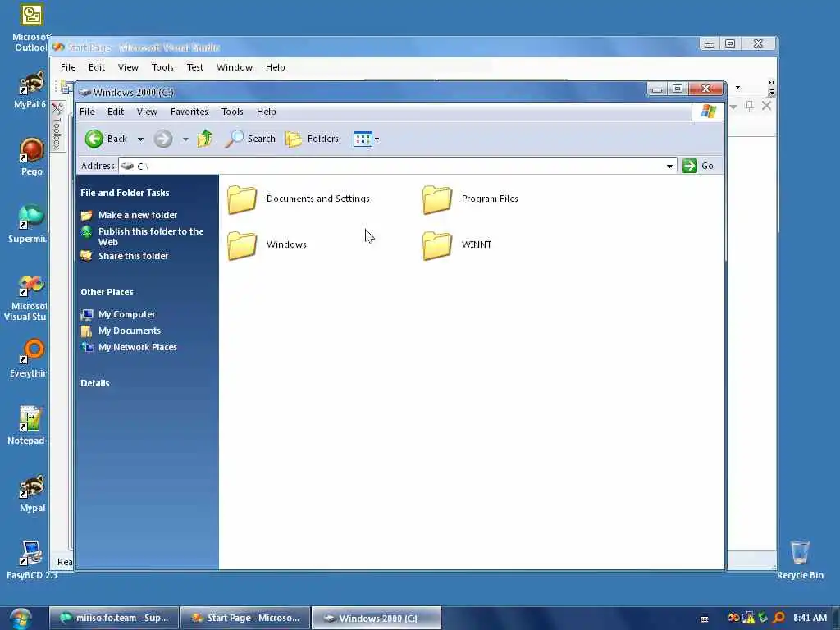The height and width of the screenshot is (630, 840).
Task: Click the taskbar clock showing 8:41 AM
Action: coord(810,618)
